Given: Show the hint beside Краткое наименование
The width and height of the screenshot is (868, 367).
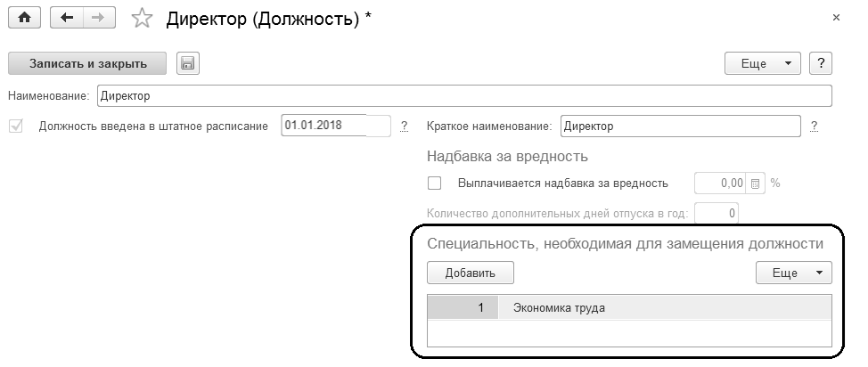Looking at the screenshot, I should 815,126.
